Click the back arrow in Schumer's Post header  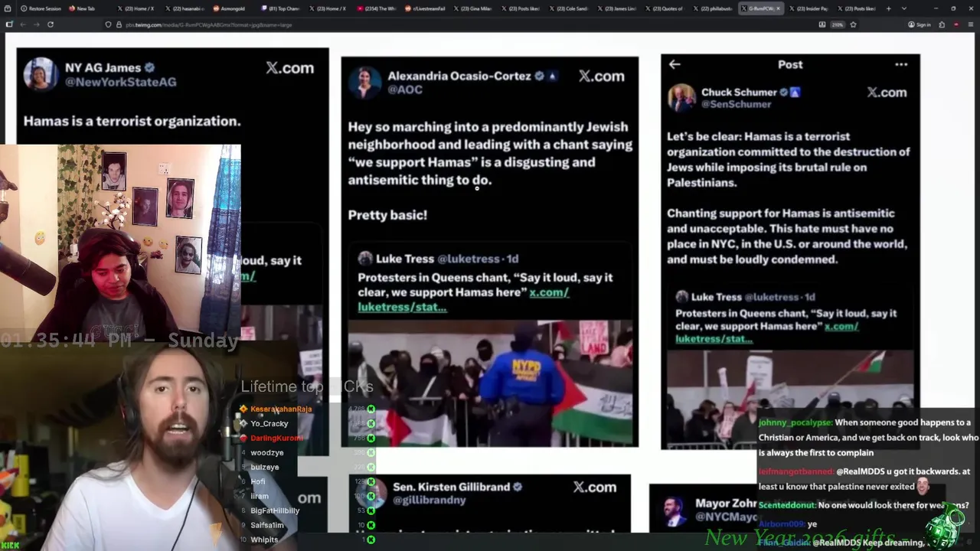[675, 64]
